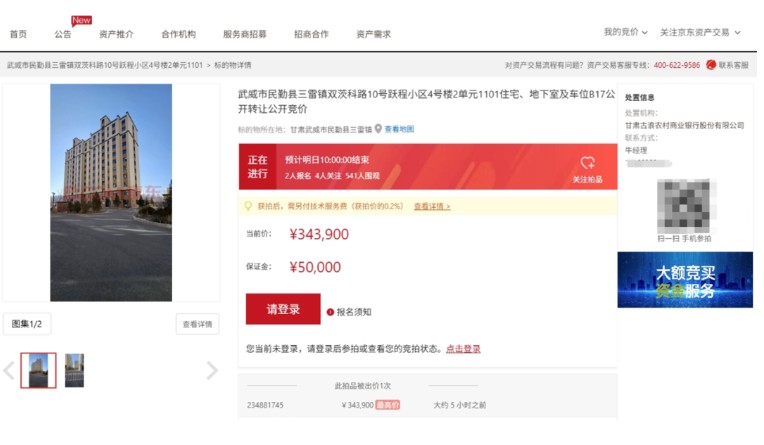Go to next gallery image arrow
The height and width of the screenshot is (445, 764).
(x=211, y=371)
